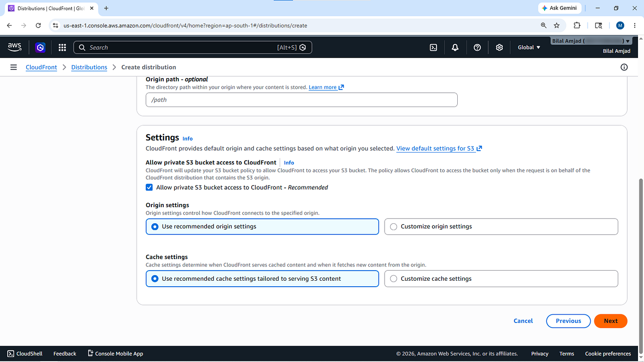Open the notifications bell

[x=455, y=47]
